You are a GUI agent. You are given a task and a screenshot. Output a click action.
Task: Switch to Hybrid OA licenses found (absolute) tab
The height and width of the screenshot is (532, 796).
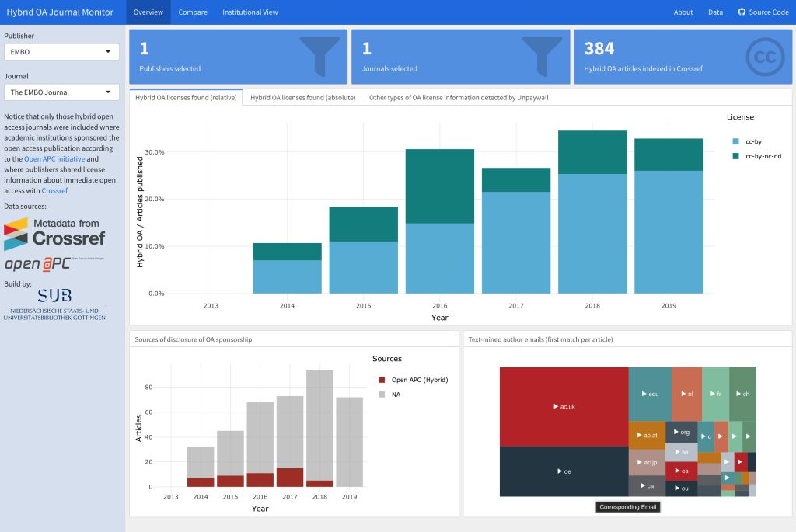[302, 98]
